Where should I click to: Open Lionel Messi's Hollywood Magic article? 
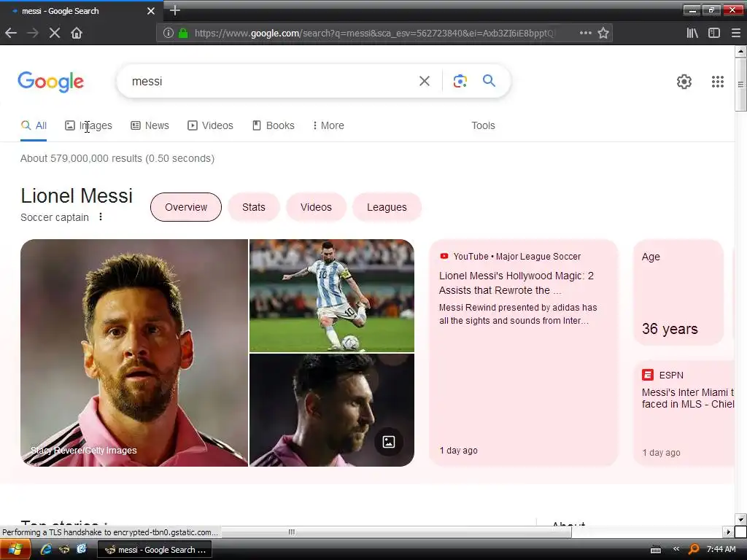516,283
